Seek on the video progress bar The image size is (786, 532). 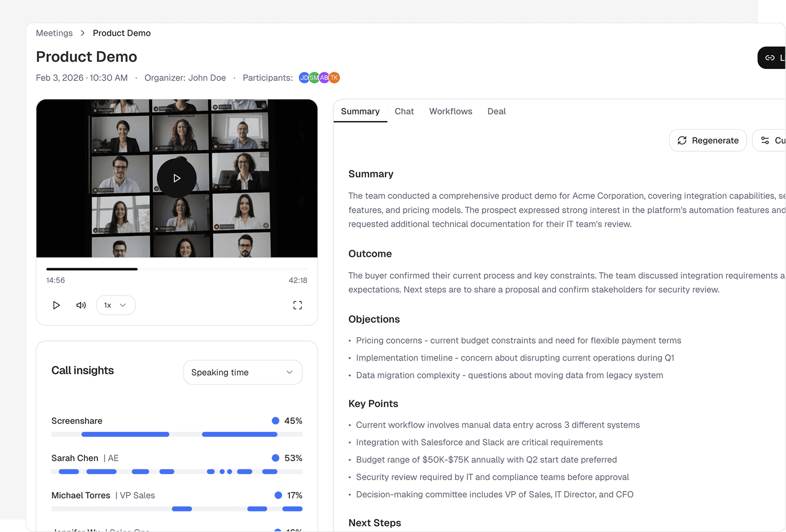click(177, 269)
